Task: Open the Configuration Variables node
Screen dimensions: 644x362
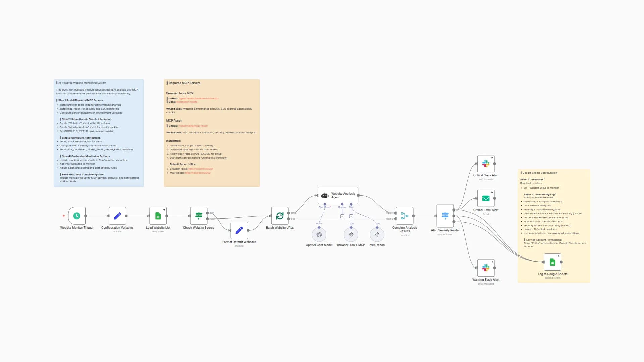Action: click(x=117, y=216)
